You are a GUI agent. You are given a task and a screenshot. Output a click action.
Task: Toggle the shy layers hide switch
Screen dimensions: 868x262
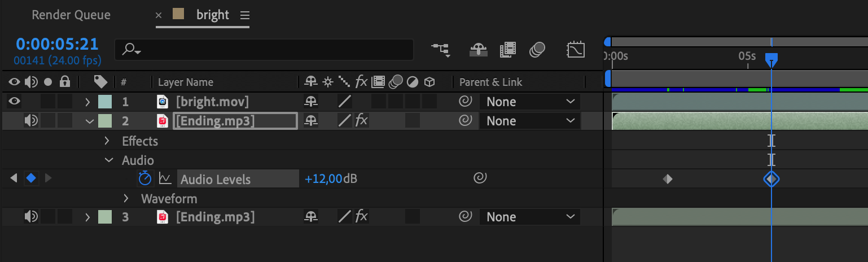coord(479,50)
